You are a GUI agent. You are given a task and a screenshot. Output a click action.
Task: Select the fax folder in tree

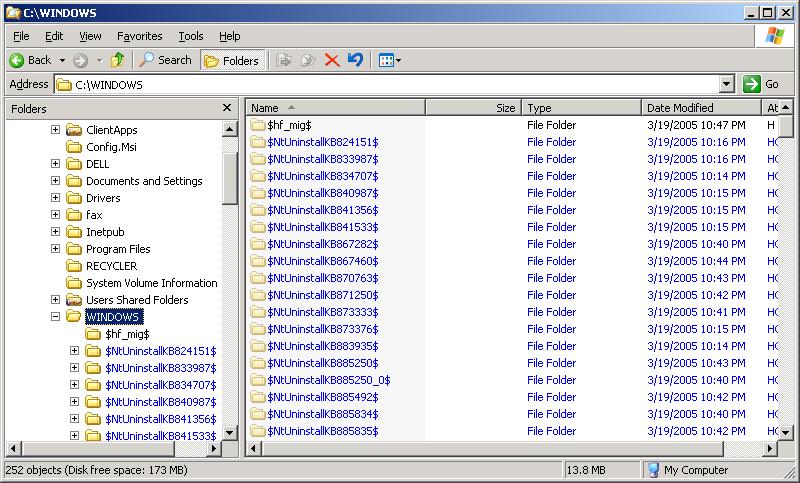click(94, 215)
